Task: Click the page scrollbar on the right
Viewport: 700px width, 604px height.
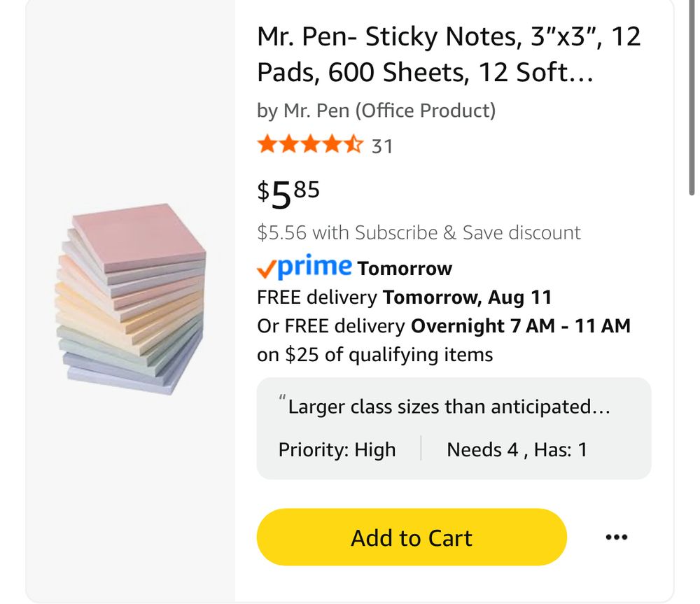Action: (693, 98)
